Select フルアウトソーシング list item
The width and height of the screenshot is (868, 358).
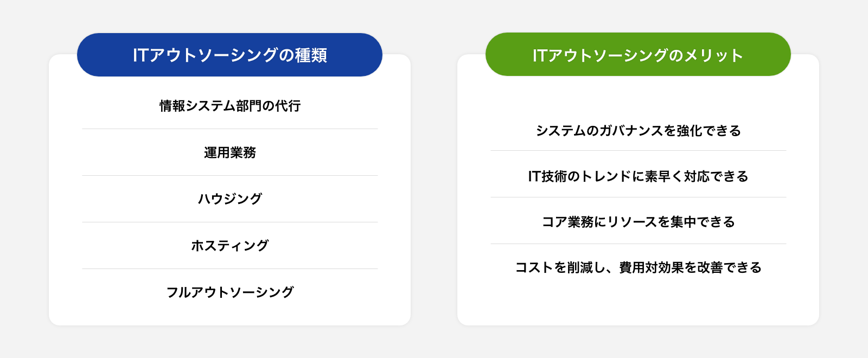(230, 292)
